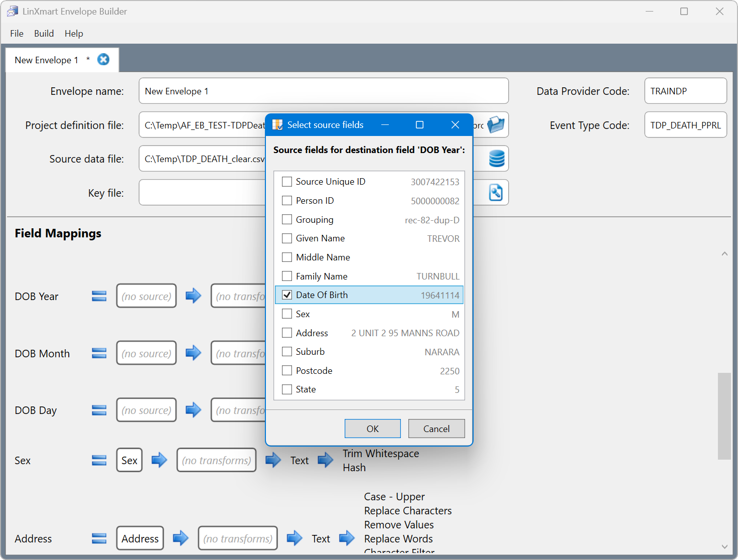Click the Trim Whitespace transform text
This screenshot has height=560, width=738.
point(381,453)
